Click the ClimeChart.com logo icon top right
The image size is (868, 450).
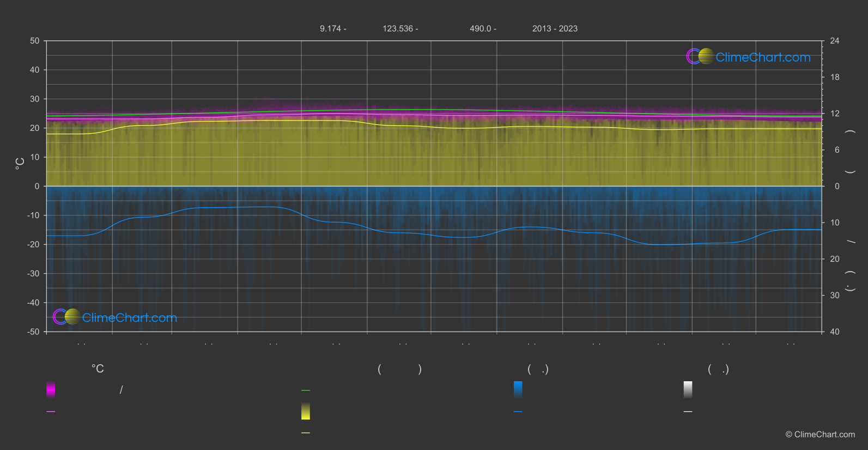pos(700,57)
